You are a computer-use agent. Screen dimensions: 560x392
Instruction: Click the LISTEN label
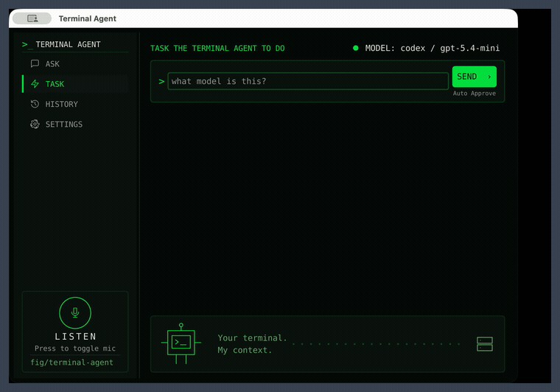[75, 337]
